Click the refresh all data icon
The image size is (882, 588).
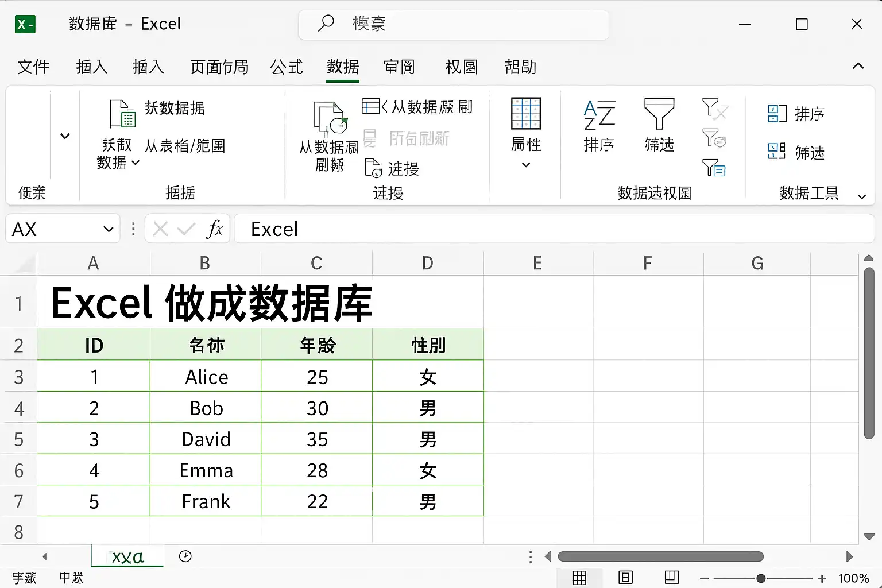[x=330, y=118]
